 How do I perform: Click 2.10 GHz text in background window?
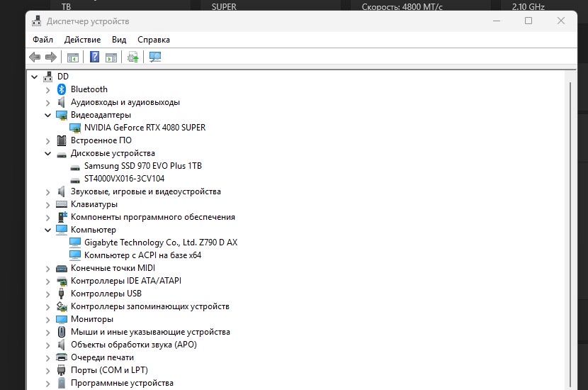pyautogui.click(x=528, y=6)
